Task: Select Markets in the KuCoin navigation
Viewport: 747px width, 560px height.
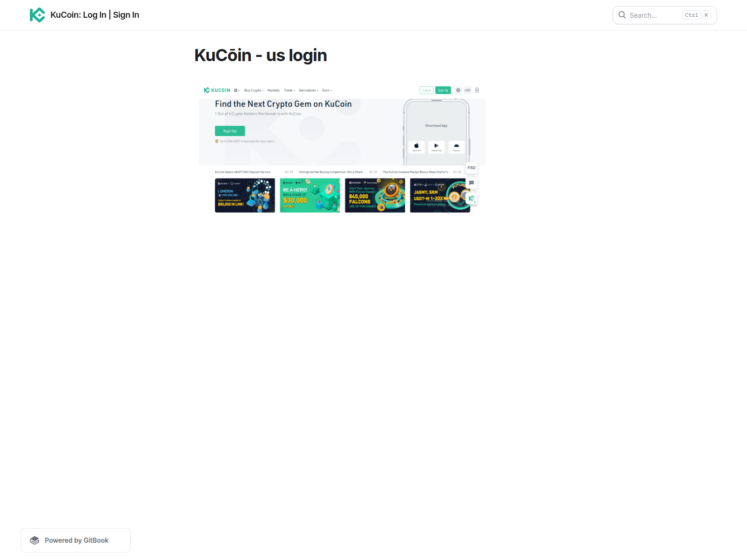Action: 274,91
